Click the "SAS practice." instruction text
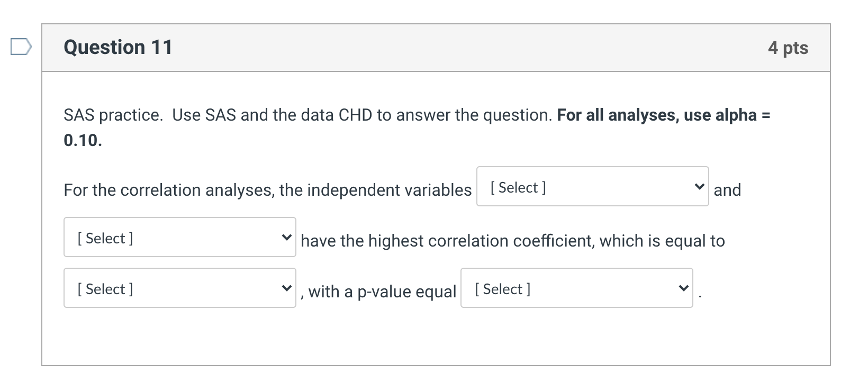 point(113,115)
